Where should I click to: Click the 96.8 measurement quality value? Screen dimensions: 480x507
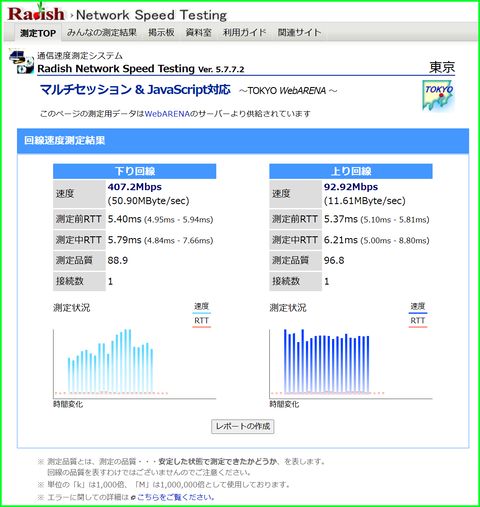334,260
